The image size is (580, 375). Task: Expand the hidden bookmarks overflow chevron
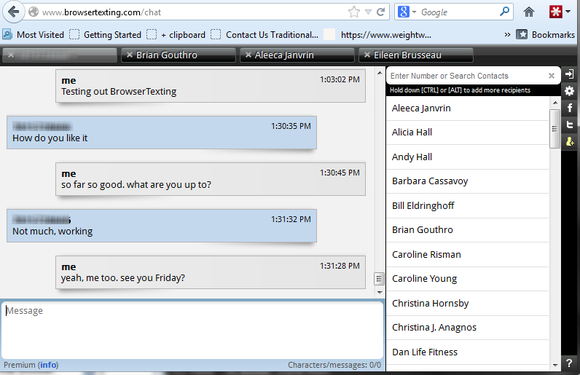pos(507,35)
